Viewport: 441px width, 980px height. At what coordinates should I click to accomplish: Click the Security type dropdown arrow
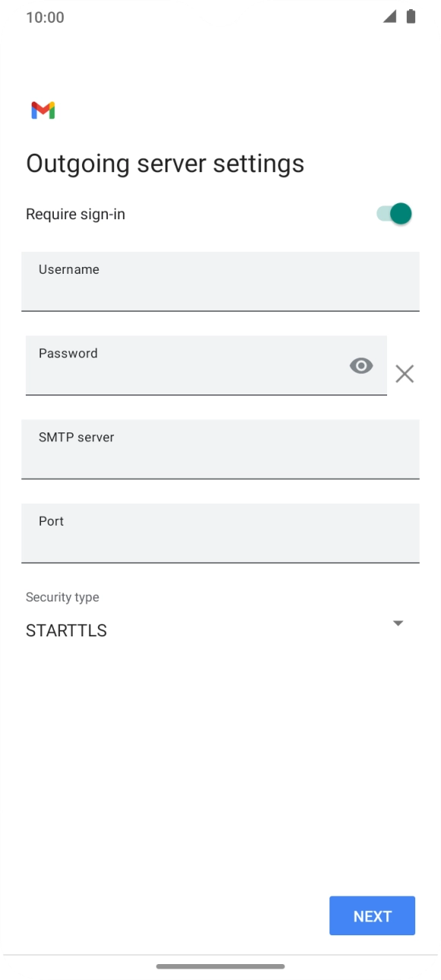click(398, 623)
